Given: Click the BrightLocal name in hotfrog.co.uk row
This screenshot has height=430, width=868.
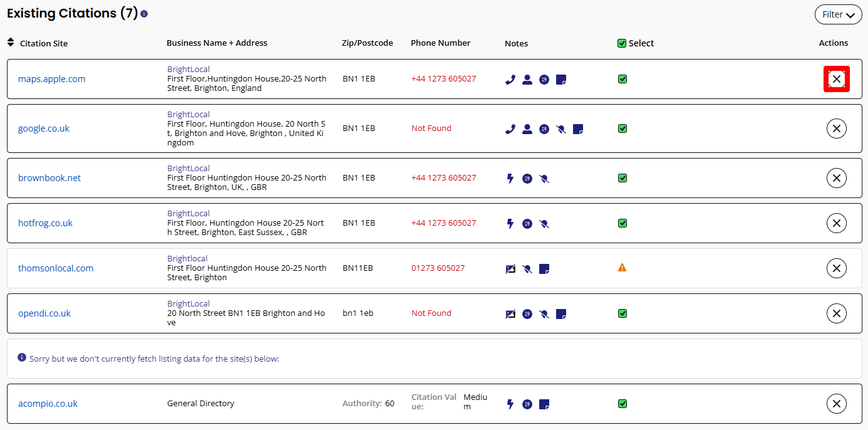Looking at the screenshot, I should tap(189, 214).
